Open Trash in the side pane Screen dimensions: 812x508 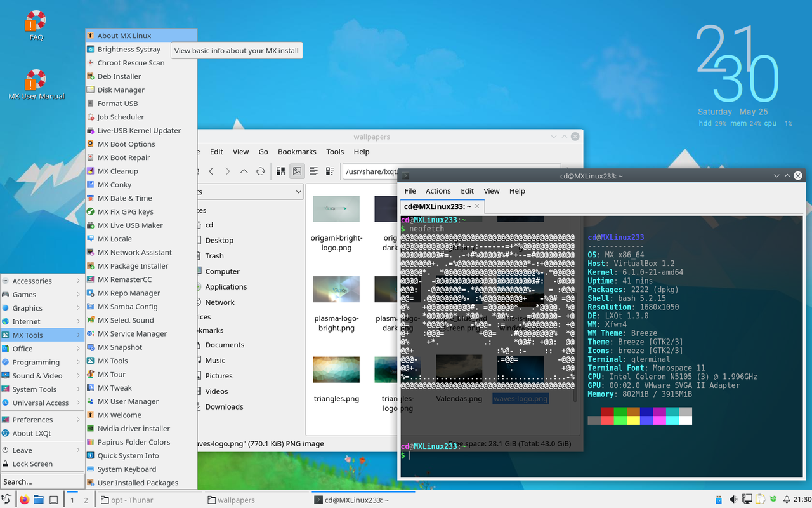(214, 255)
